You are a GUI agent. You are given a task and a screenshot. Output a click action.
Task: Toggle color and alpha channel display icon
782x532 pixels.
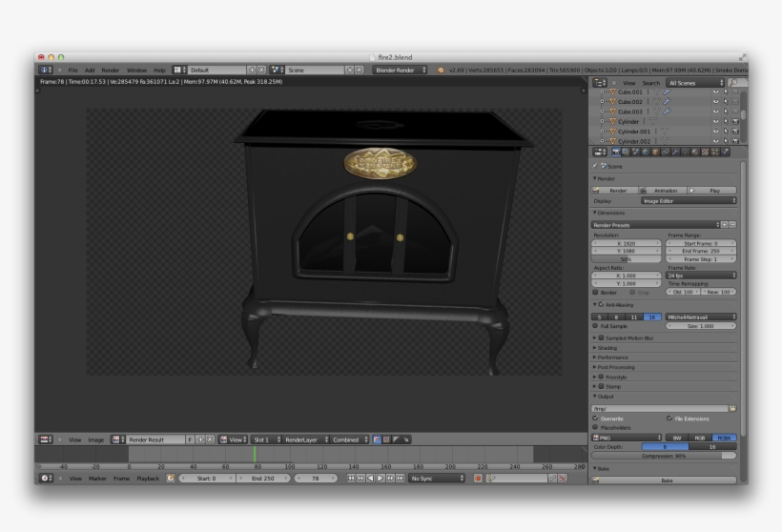[377, 440]
